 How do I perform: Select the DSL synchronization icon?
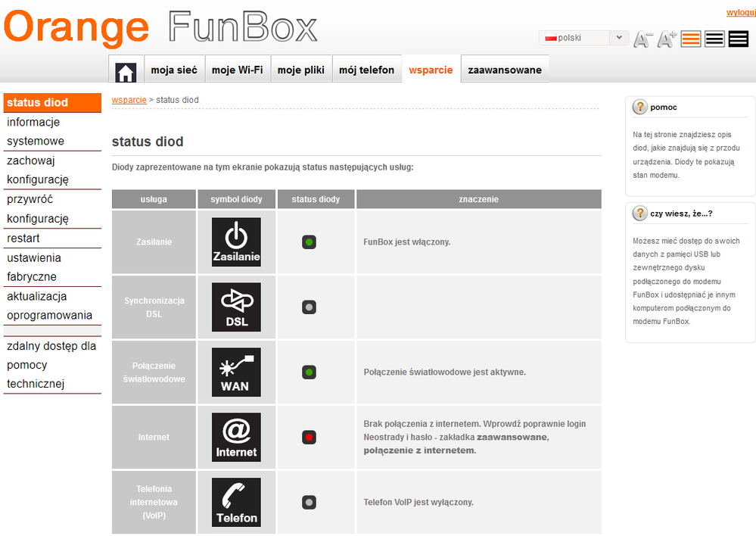pos(237,307)
